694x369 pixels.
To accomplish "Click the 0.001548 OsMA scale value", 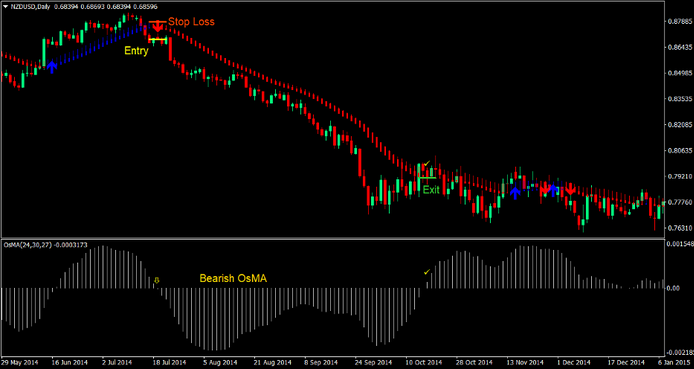I will pos(679,244).
